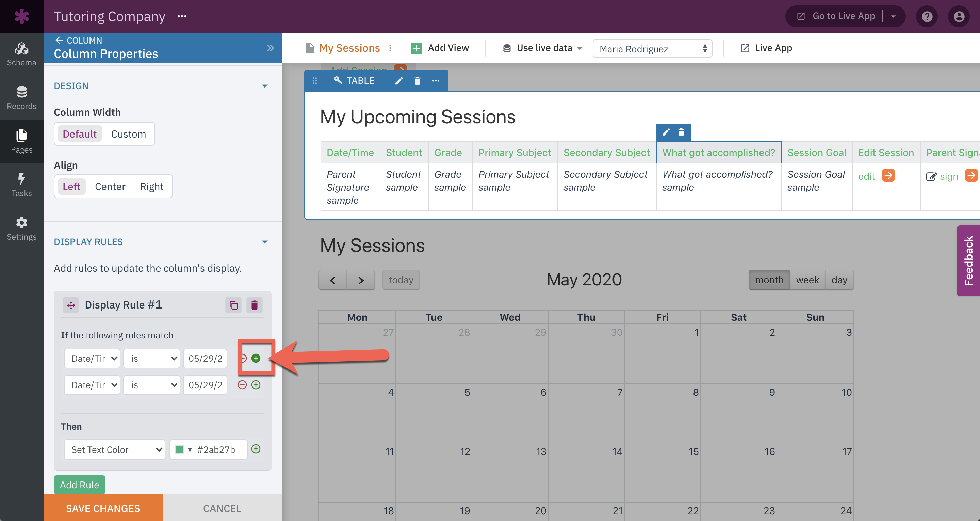Delete the What got accomplished column
The image size is (980, 521).
point(681,132)
